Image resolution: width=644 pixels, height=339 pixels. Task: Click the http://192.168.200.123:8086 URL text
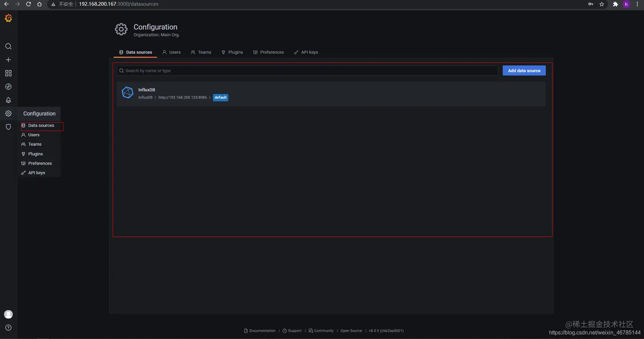point(182,97)
